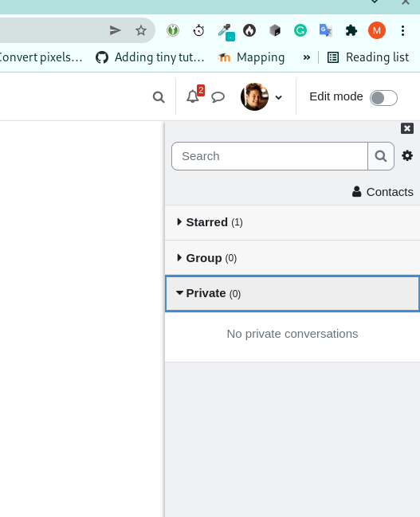Image resolution: width=420 pixels, height=517 pixels.
Task: Open messaging settings gear icon
Action: pyautogui.click(x=407, y=155)
